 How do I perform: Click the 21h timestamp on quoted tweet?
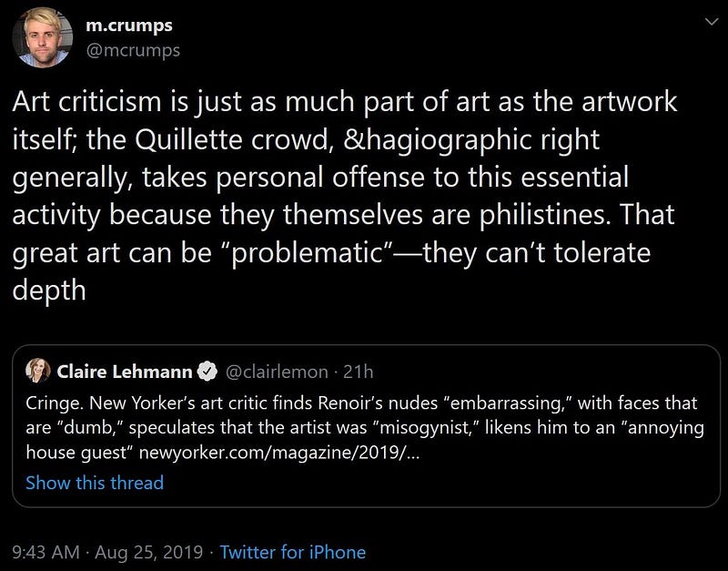click(x=359, y=372)
